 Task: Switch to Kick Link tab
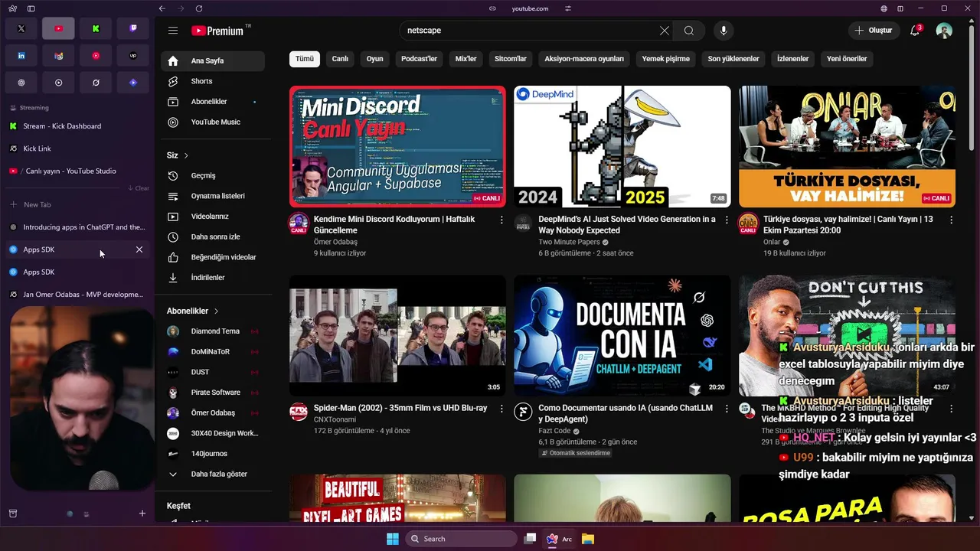[77, 148]
